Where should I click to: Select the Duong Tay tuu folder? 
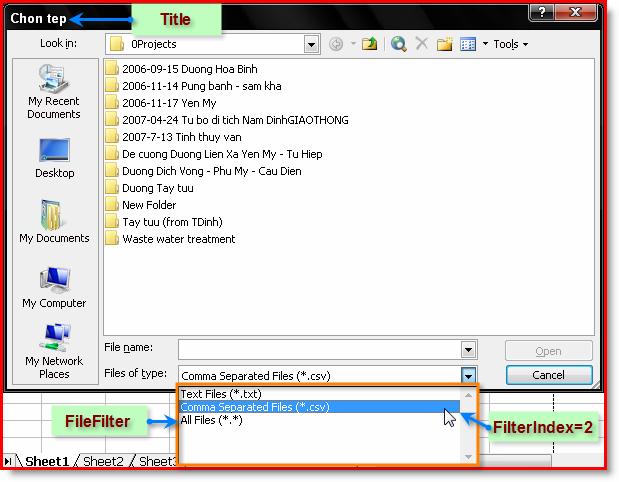[150, 188]
